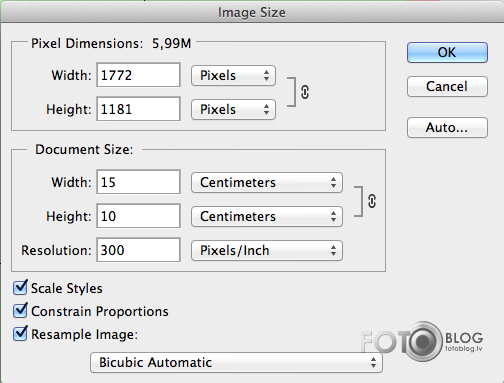The height and width of the screenshot is (383, 504).
Task: Confirm with the OK button
Action: (447, 53)
